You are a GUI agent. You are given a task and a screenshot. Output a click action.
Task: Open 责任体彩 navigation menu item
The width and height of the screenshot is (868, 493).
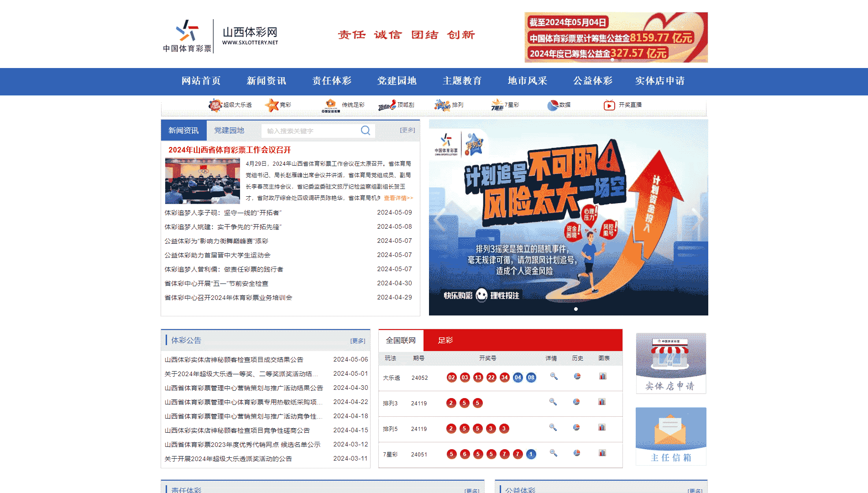point(332,81)
